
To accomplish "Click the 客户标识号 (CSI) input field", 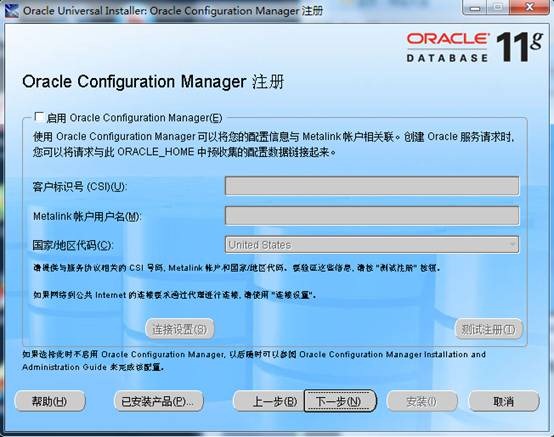I will (x=372, y=186).
